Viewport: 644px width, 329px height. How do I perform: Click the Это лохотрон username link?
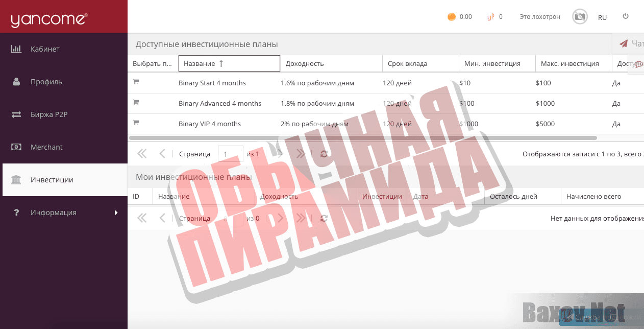(539, 17)
